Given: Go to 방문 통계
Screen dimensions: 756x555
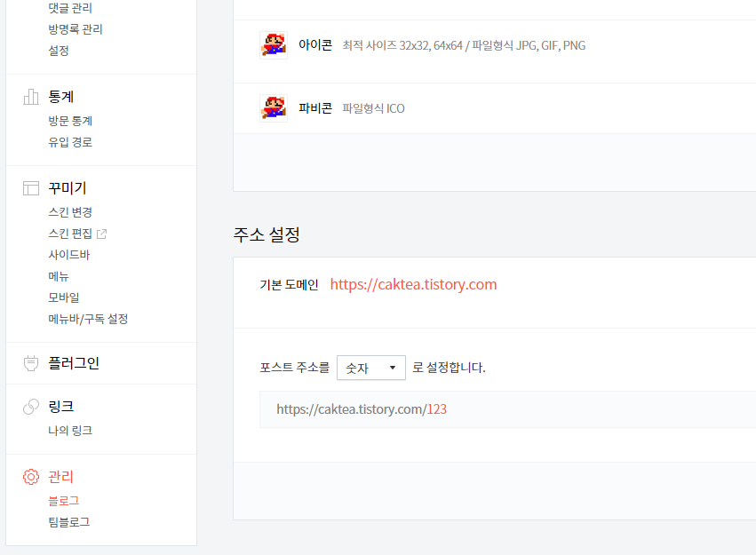Looking at the screenshot, I should pyautogui.click(x=70, y=121).
